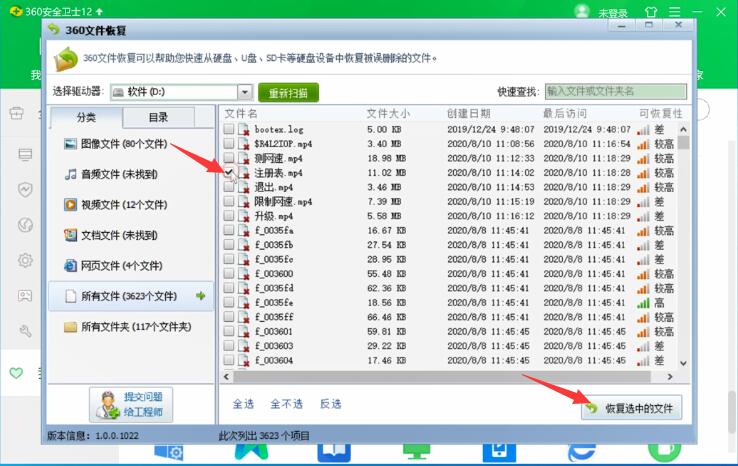The width and height of the screenshot is (738, 466).
Task: Check the box for bootex.log
Action: 229,129
